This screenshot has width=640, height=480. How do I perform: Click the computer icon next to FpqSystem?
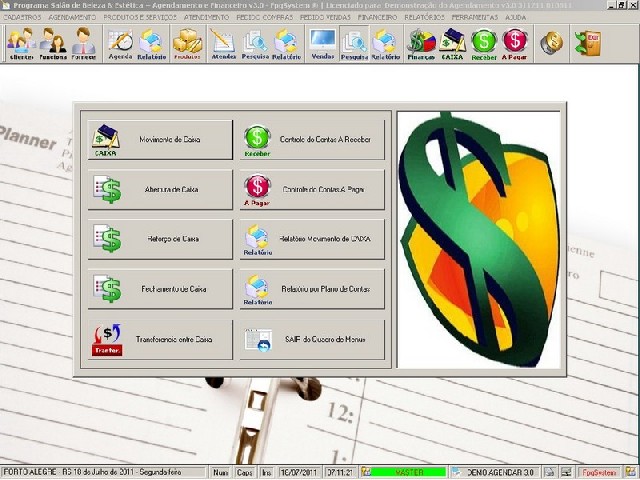point(566,472)
